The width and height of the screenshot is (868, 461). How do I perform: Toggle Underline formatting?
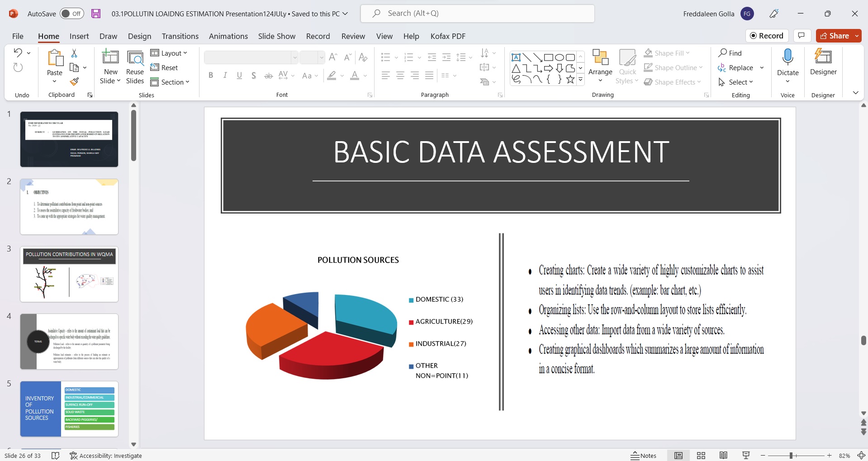click(x=239, y=76)
